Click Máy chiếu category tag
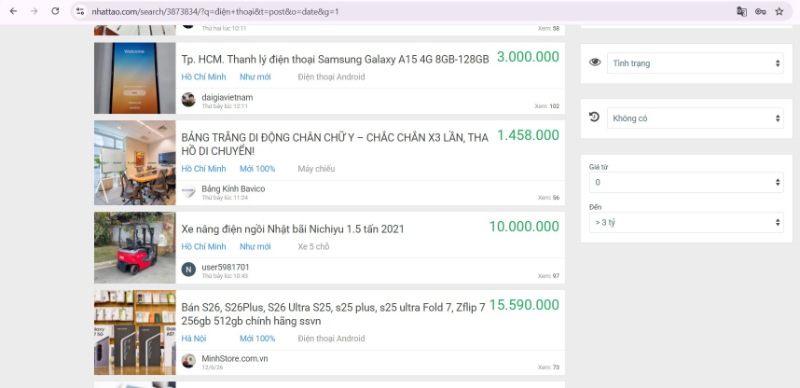The height and width of the screenshot is (388, 800). (316, 169)
